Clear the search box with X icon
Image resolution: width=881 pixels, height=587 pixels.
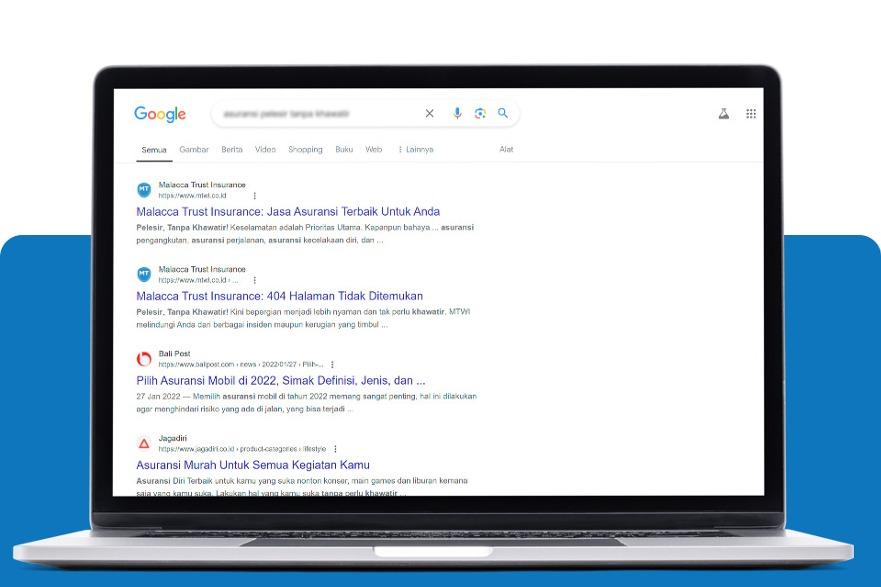pyautogui.click(x=429, y=113)
